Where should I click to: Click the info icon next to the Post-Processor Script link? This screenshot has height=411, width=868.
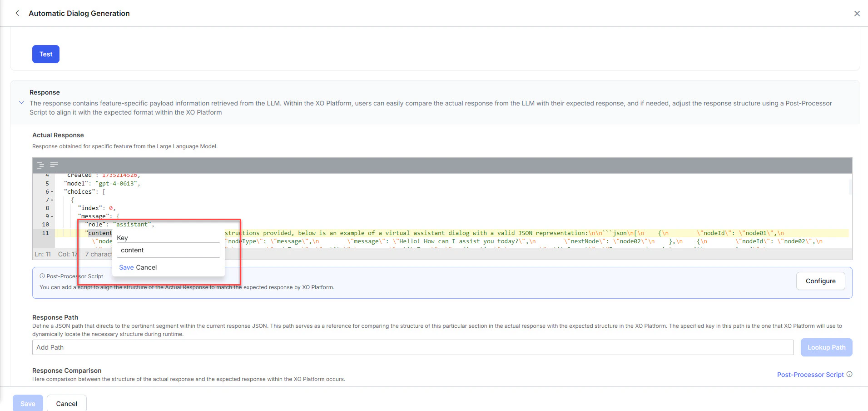[x=849, y=375]
